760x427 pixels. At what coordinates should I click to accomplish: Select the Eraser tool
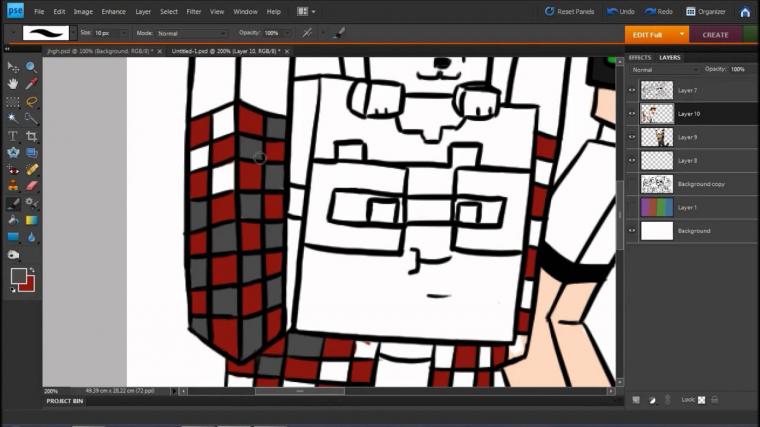pyautogui.click(x=31, y=186)
